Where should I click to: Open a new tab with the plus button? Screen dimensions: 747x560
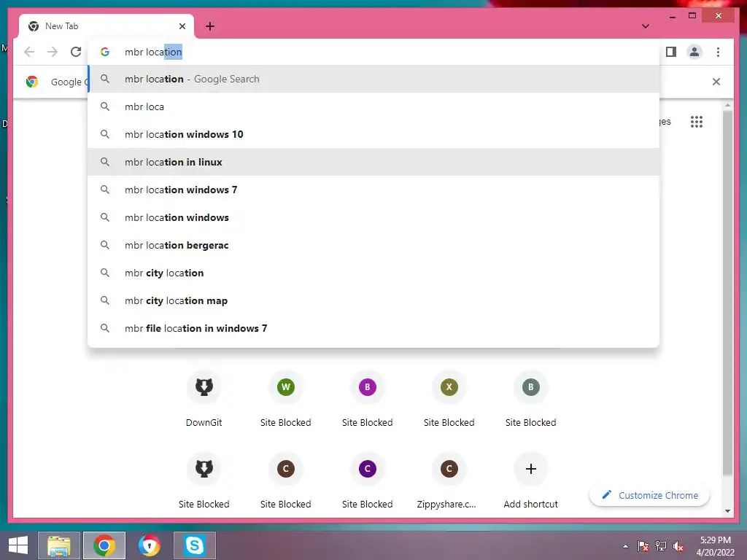click(x=210, y=26)
